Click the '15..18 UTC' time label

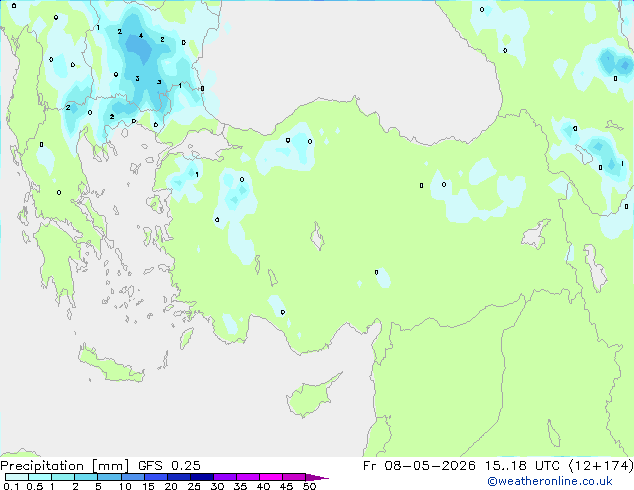click(522, 466)
